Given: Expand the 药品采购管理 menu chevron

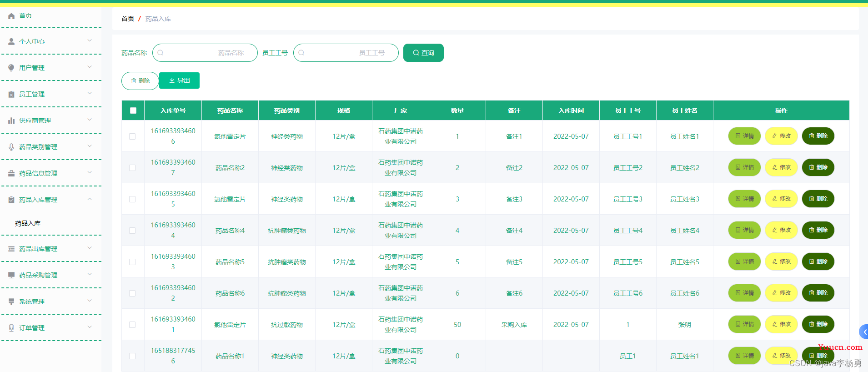Looking at the screenshot, I should coord(90,274).
